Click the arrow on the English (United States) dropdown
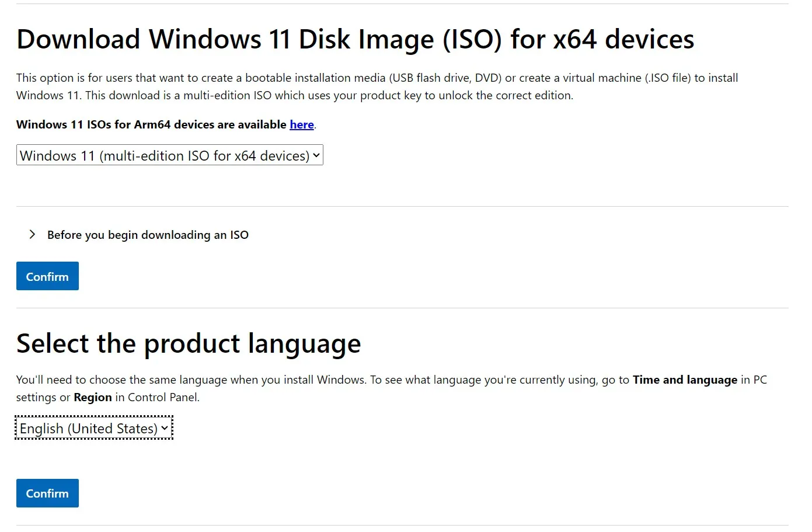Viewport: 812px width, 532px height. coord(165,428)
